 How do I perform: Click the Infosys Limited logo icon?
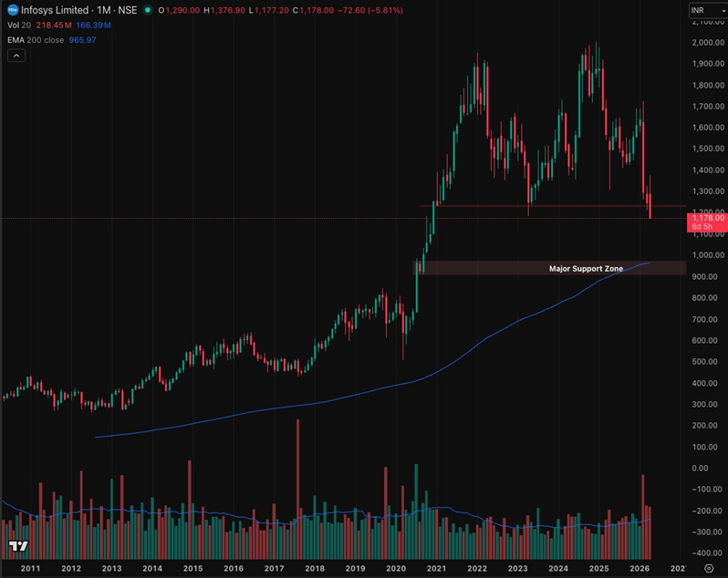[13, 10]
